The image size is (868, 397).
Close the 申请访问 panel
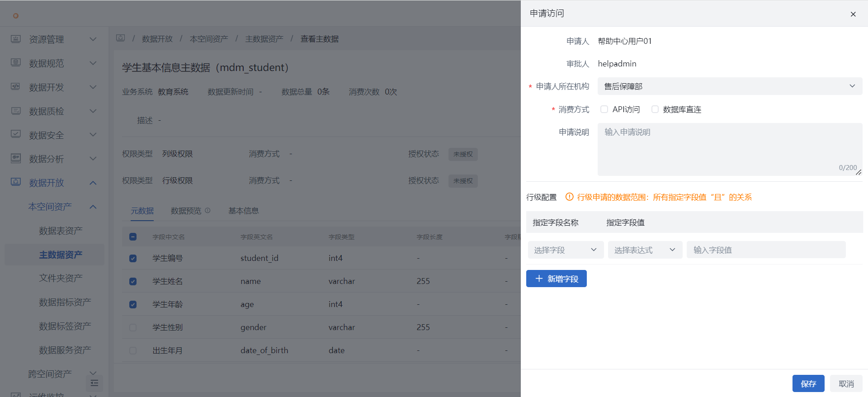pyautogui.click(x=853, y=14)
